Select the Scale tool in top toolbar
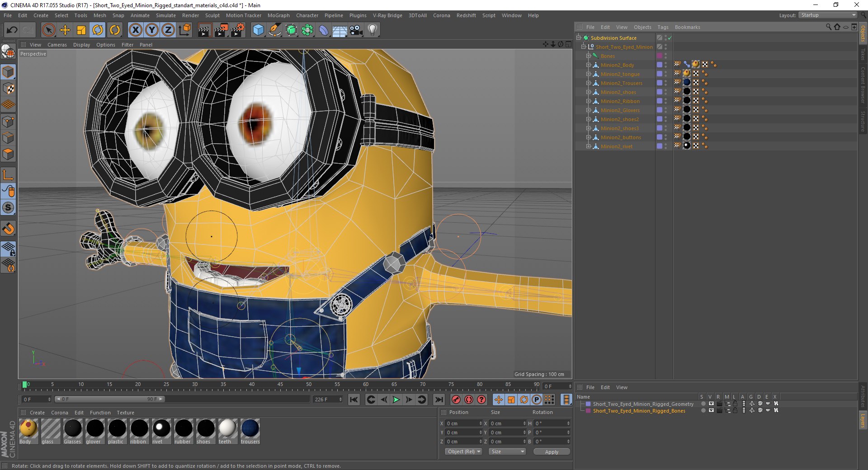868x470 pixels. [81, 30]
